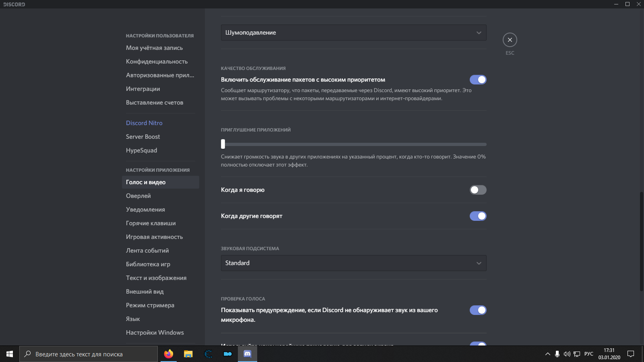Click the 'Проверка голоса' heading
This screenshot has height=362, width=644.
pyautogui.click(x=243, y=299)
